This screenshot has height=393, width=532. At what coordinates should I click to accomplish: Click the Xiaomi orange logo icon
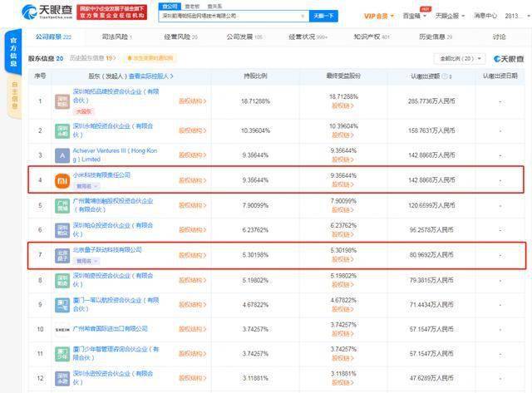pos(63,180)
